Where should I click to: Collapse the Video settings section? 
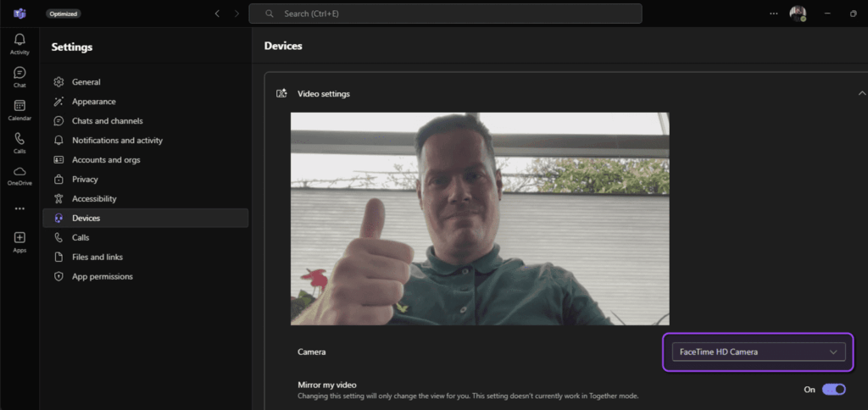click(x=861, y=93)
